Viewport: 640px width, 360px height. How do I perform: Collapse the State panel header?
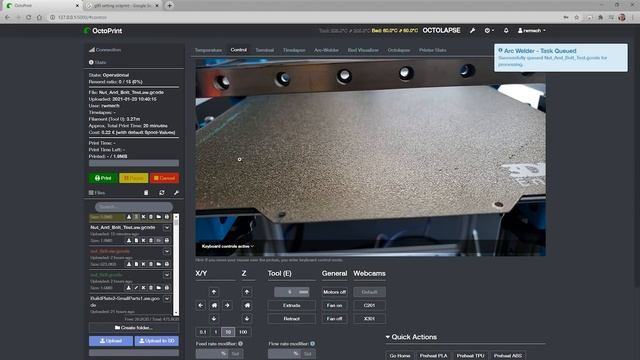coord(98,62)
